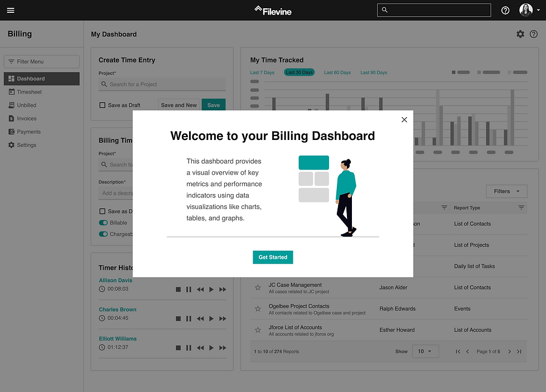
Task: Play the Elliott Williams timer
Action: [211, 348]
